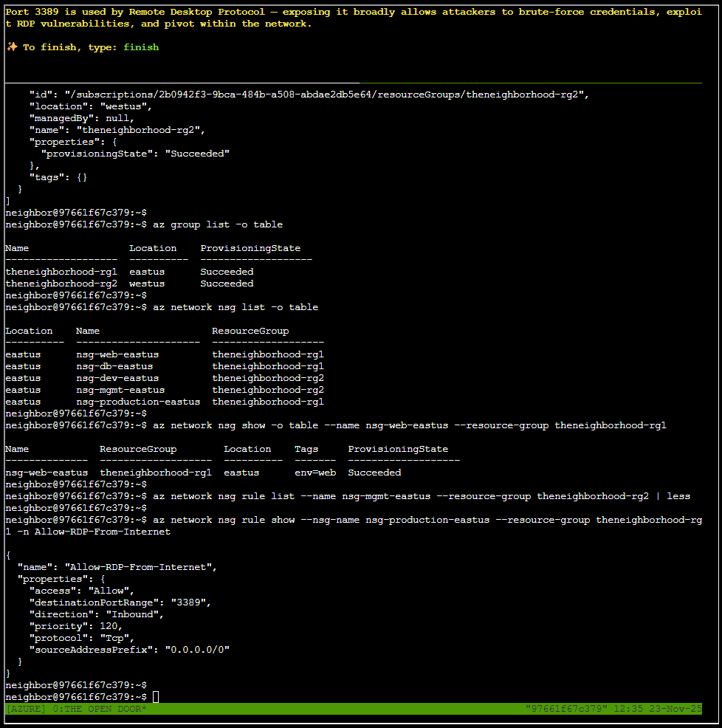Click the westus location in group list table
Screen dimensions: 722x728
147,284
